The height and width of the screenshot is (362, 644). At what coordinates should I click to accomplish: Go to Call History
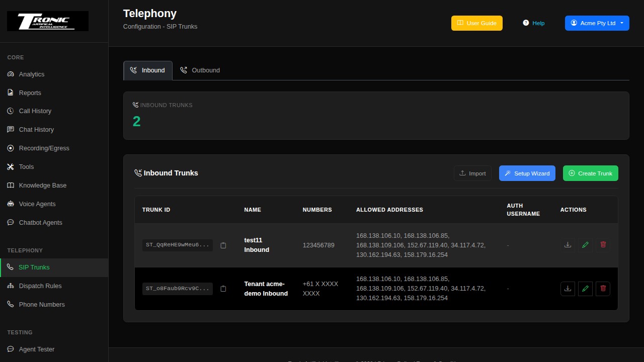(54, 111)
